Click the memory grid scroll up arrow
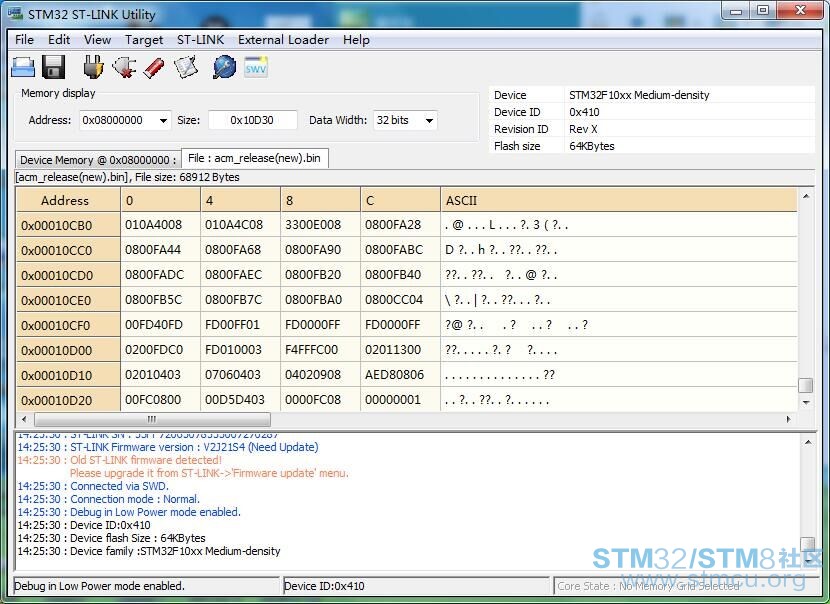Screen dimensions: 830x604 [806, 196]
